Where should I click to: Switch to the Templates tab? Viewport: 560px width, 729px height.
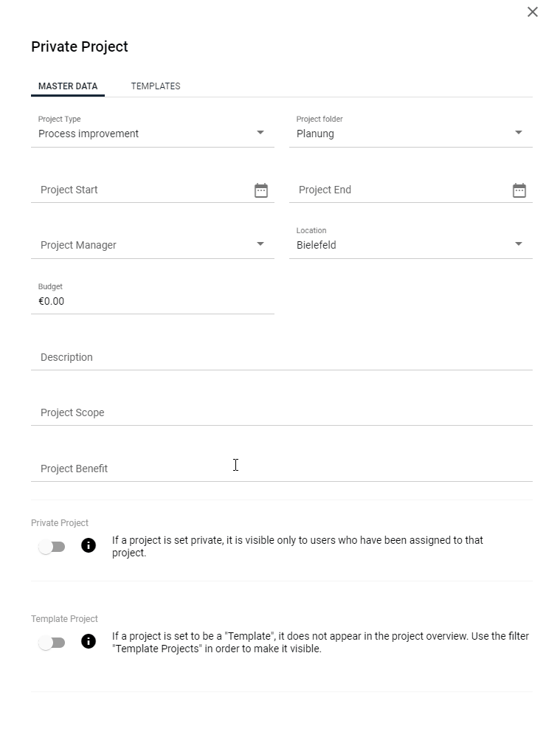point(156,86)
